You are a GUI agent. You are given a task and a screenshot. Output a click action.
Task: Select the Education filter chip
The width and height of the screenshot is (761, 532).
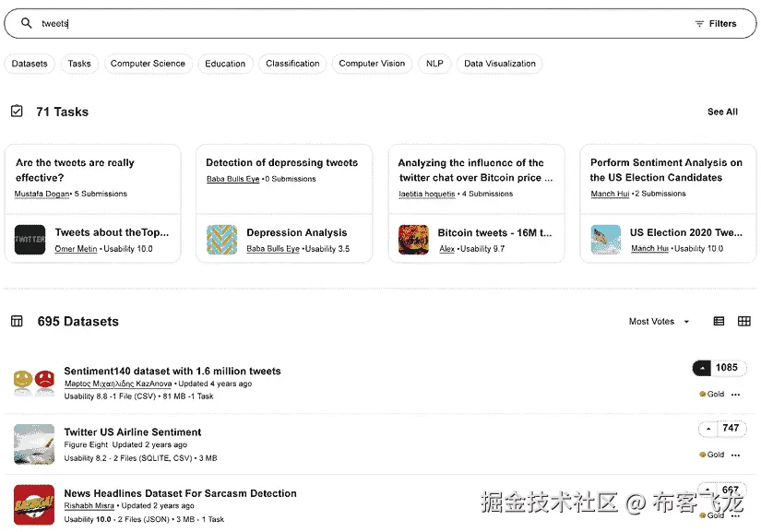[x=225, y=64]
